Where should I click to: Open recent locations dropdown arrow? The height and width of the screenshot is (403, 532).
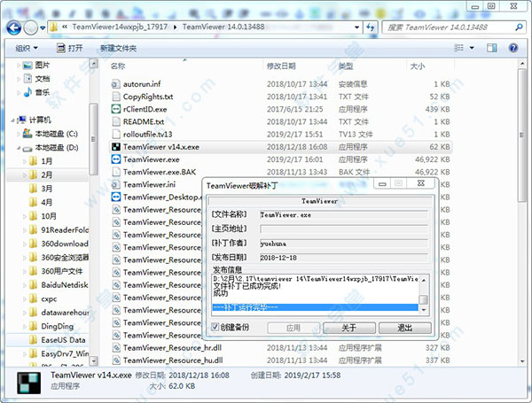[x=43, y=27]
